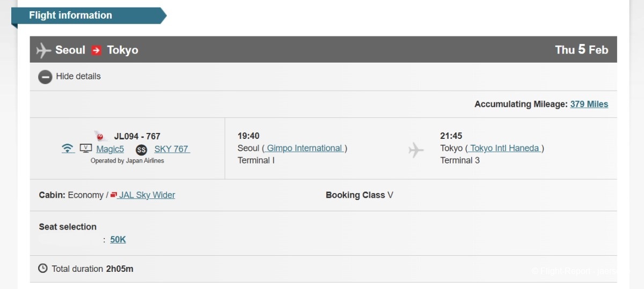The image size is (644, 289).
Task: Click the clock icon beside Total duration
Action: pos(43,268)
